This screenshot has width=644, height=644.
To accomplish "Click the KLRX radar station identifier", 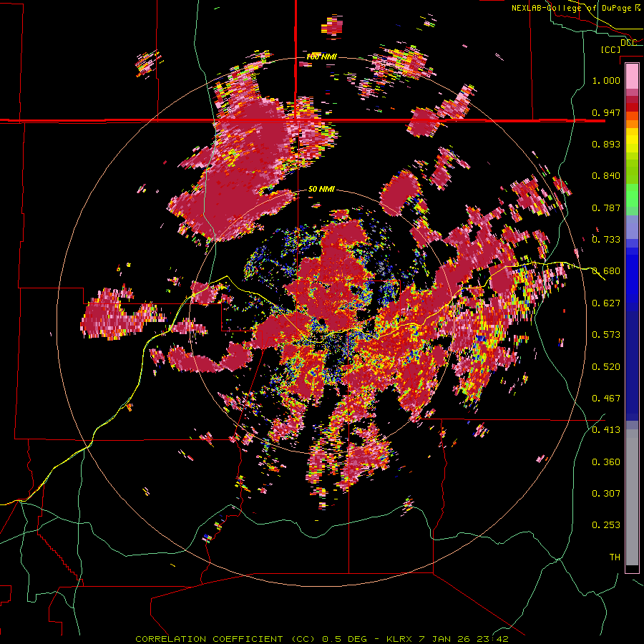I will coord(400,639).
